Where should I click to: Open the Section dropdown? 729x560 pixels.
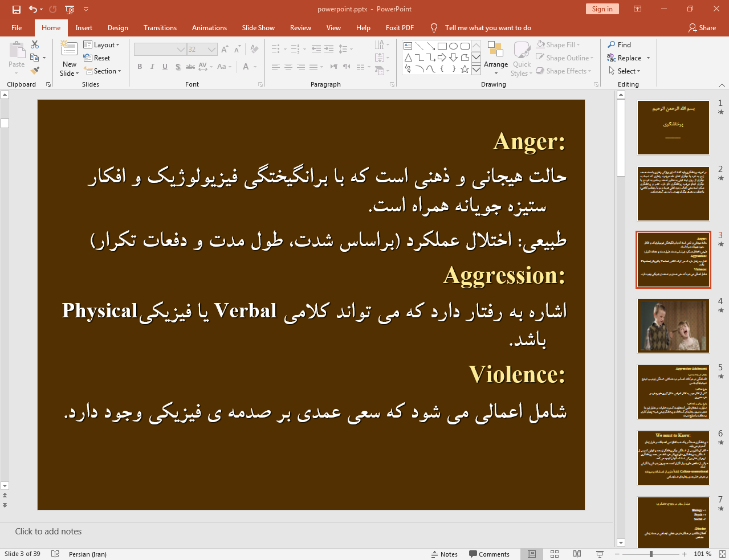[103, 71]
